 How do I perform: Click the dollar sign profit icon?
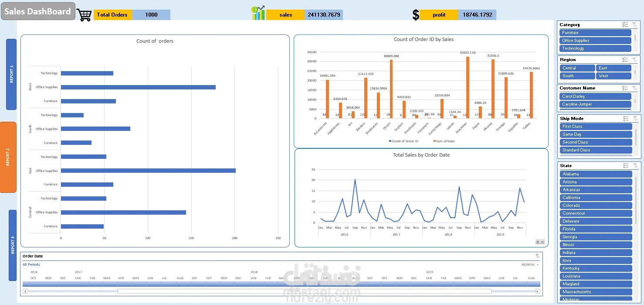416,15
